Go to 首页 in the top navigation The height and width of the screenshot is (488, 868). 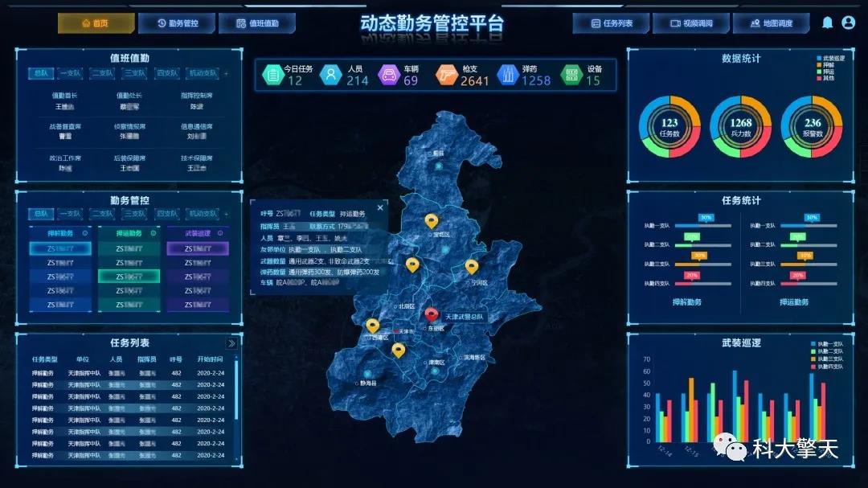96,23
